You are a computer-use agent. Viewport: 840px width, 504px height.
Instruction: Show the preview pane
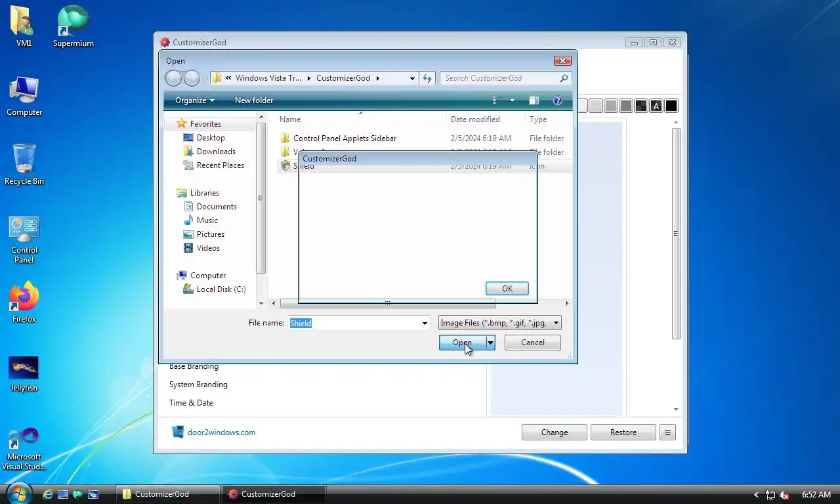[x=534, y=100]
